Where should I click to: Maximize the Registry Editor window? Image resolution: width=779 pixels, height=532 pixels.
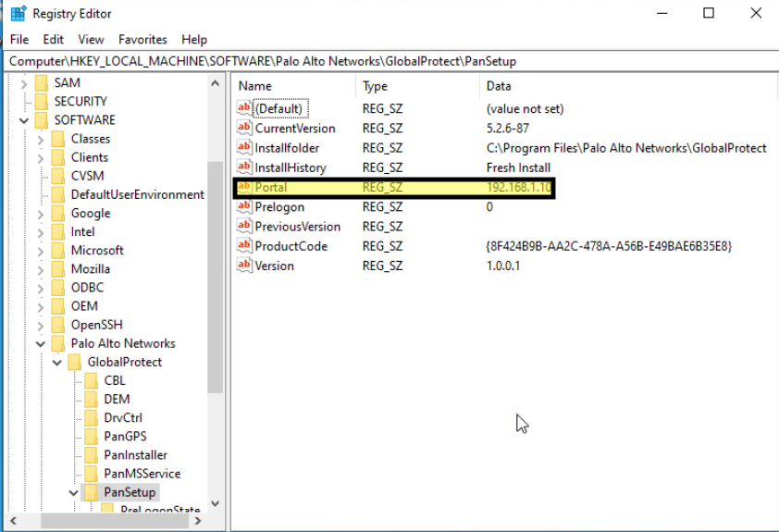coord(709,13)
